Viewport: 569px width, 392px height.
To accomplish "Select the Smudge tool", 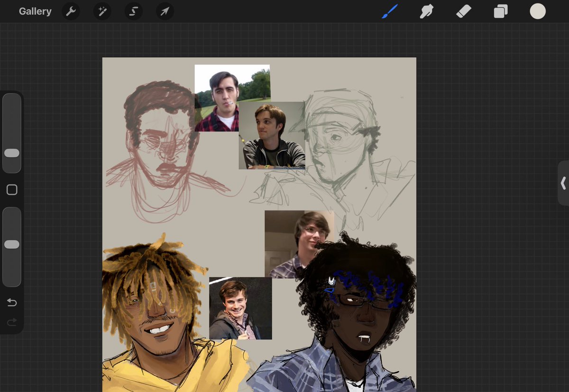I will (427, 11).
